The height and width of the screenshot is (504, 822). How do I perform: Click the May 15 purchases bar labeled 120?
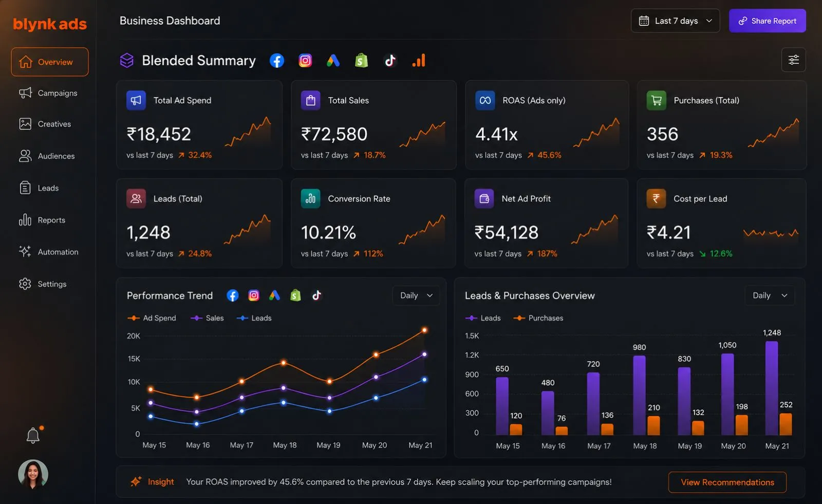516,430
